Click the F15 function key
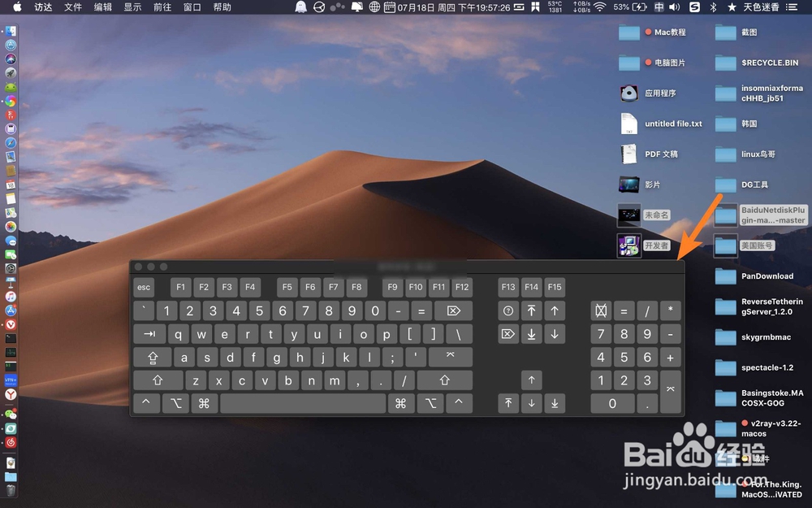This screenshot has width=812, height=508. coord(555,287)
